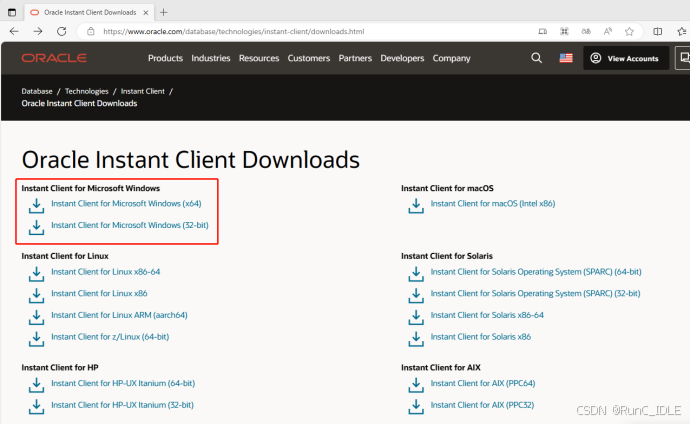Click download icon beside AIX (PPC64)
The height and width of the screenshot is (424, 691).
coord(416,386)
